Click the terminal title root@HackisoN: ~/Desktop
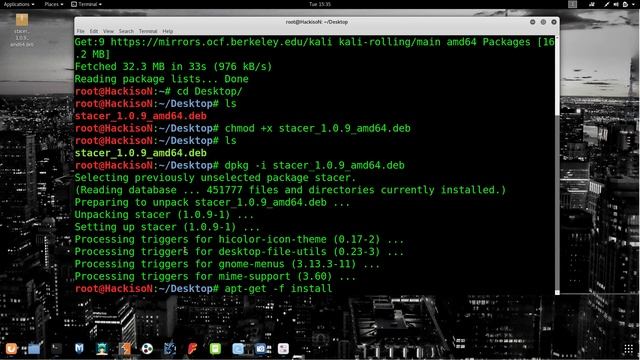Image resolution: width=640 pixels, height=360 pixels. click(317, 22)
